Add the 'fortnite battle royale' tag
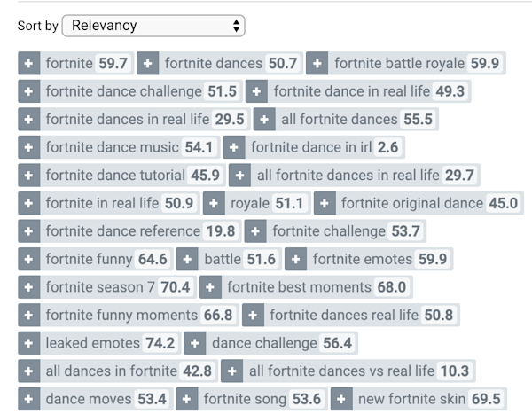This screenshot has height=414, width=532. tap(317, 63)
